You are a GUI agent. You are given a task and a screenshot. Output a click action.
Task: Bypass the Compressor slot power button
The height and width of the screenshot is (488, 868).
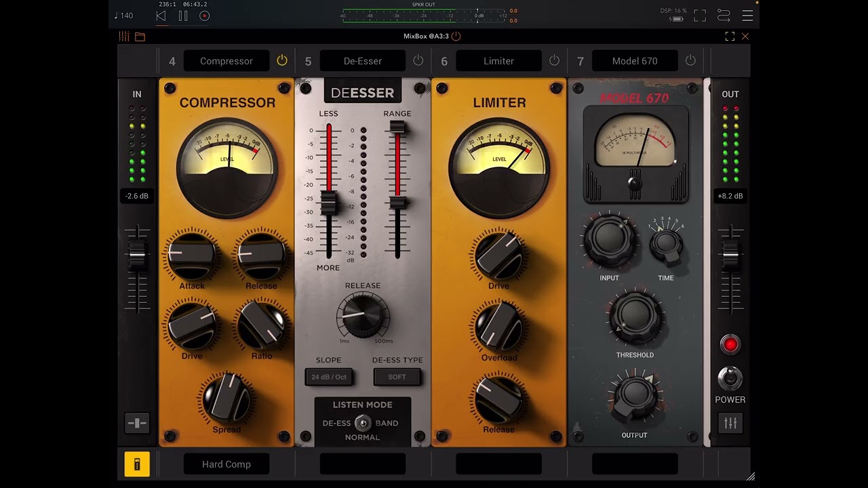point(282,61)
